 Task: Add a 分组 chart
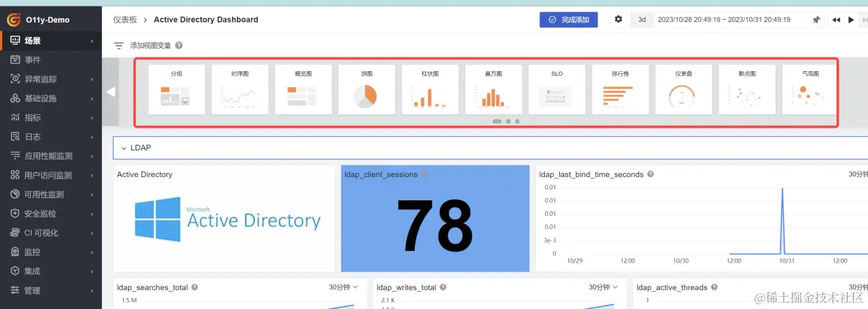click(177, 89)
